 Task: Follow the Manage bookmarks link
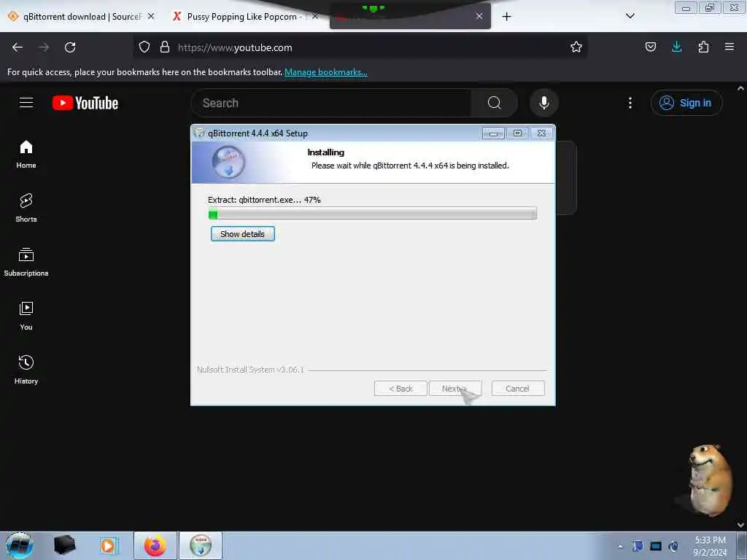(x=326, y=72)
